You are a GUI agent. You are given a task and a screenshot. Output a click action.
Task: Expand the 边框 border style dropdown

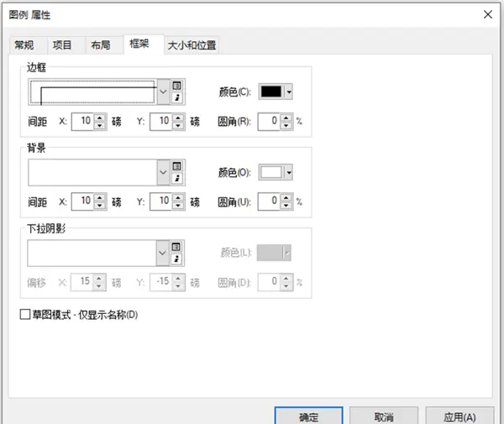(x=164, y=92)
